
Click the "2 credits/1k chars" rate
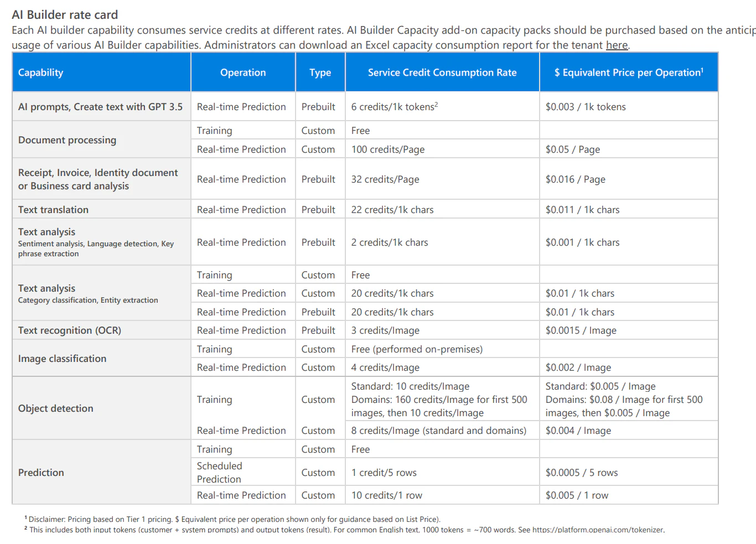coord(390,242)
